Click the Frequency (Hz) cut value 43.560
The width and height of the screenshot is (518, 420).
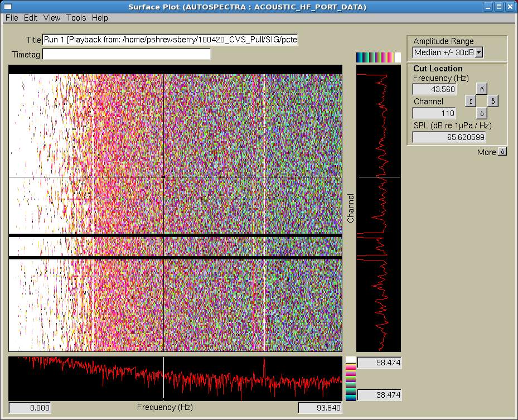click(x=434, y=89)
